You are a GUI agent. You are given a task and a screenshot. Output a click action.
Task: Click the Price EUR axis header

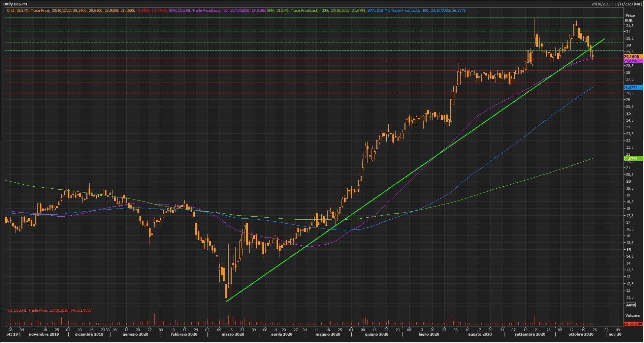630,18
